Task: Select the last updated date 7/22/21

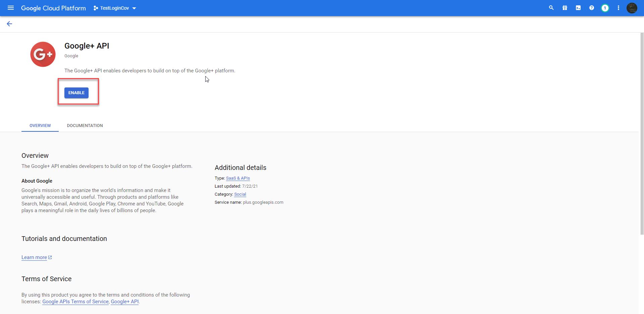Action: coord(250,186)
